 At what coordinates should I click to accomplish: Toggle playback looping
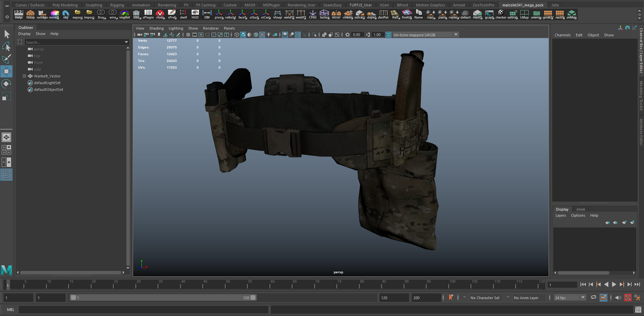[x=593, y=298]
